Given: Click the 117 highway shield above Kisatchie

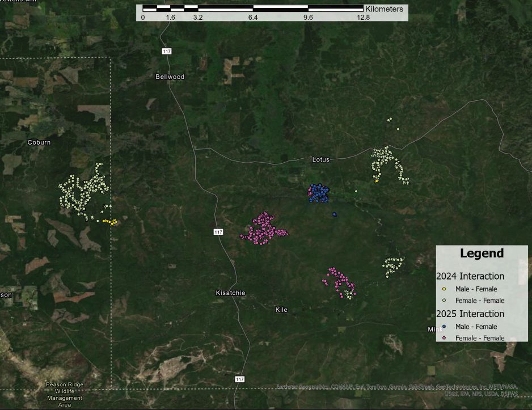Looking at the screenshot, I should [219, 232].
